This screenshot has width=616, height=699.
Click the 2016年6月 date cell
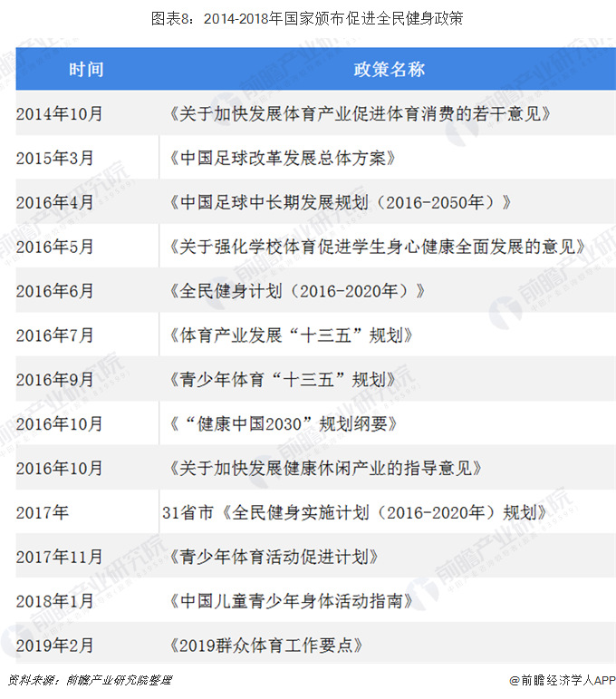tap(54, 291)
